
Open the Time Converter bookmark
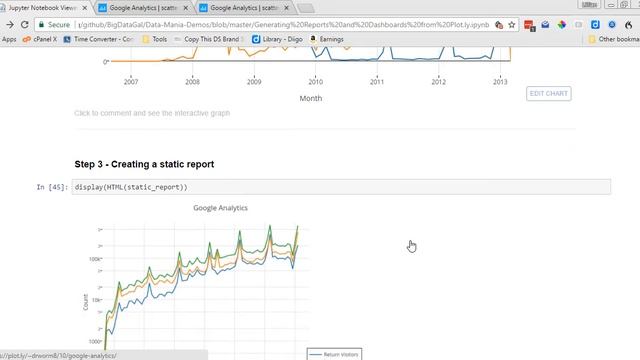tap(99, 39)
